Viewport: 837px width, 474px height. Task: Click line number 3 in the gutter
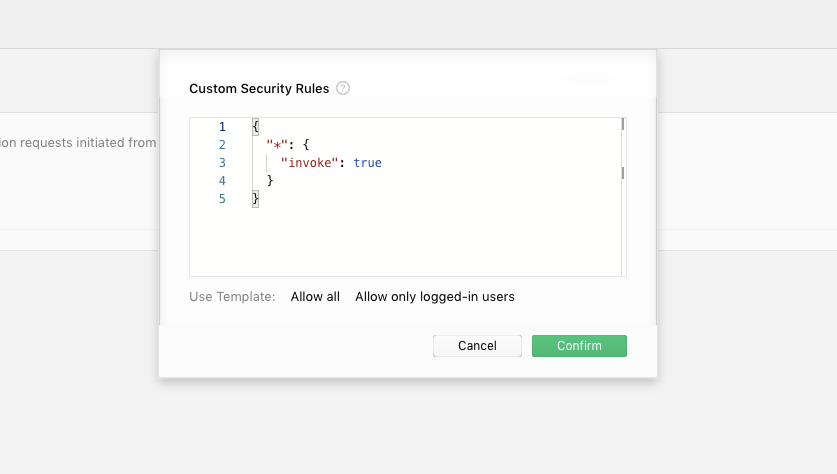point(222,163)
